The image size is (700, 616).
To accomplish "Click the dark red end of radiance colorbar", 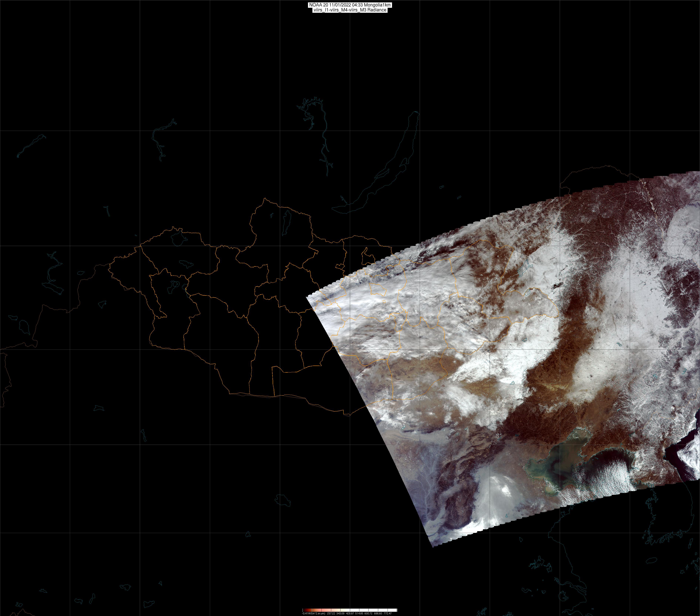I will pos(305,610).
